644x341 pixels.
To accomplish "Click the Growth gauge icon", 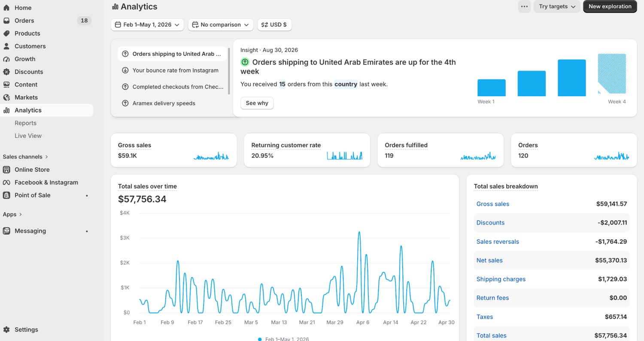I will coord(6,59).
